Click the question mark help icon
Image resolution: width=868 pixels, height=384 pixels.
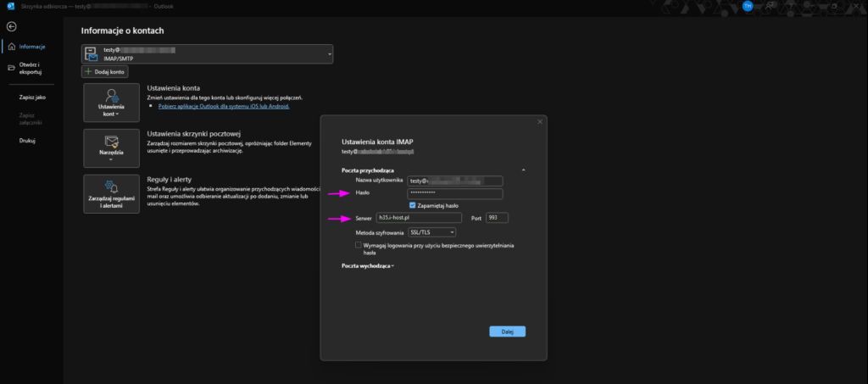[x=791, y=6]
